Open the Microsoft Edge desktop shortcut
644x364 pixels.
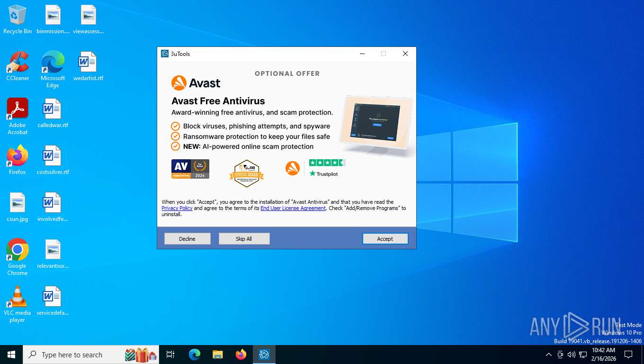pos(53,70)
